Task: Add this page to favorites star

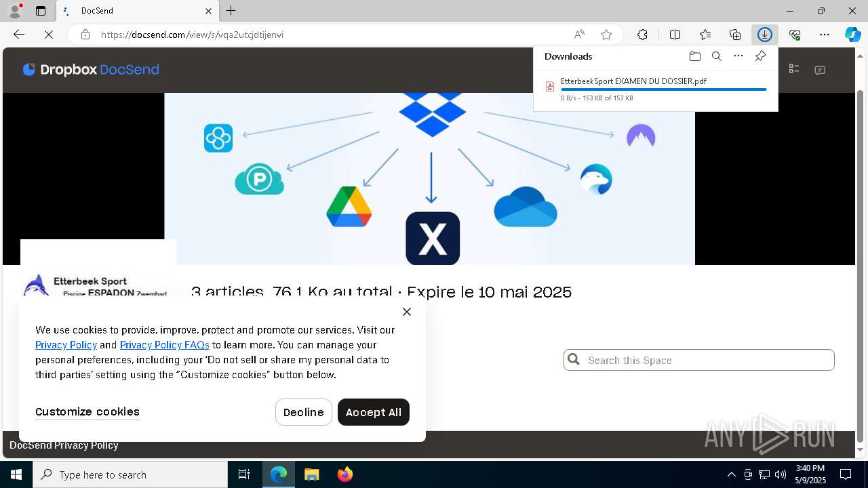Action: [x=606, y=35]
